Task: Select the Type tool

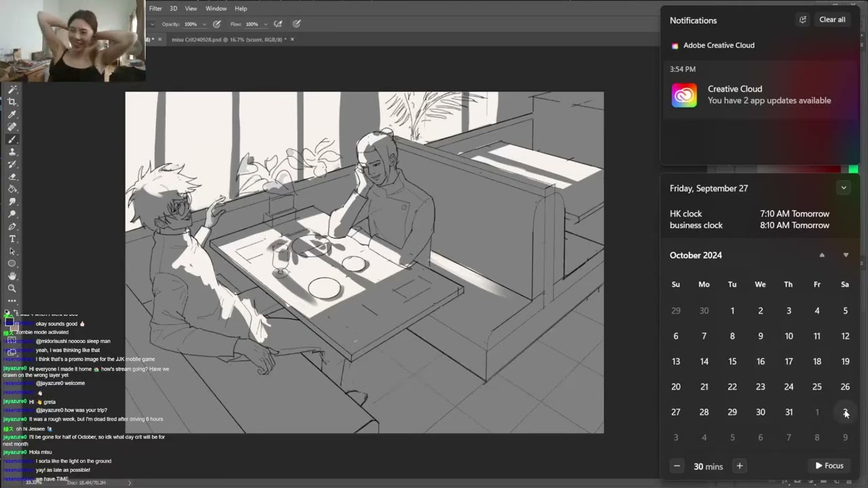Action: tap(12, 239)
